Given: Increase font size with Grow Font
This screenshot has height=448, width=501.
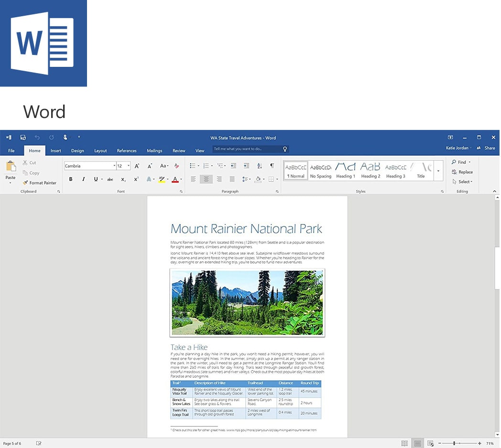Looking at the screenshot, I should click(137, 166).
